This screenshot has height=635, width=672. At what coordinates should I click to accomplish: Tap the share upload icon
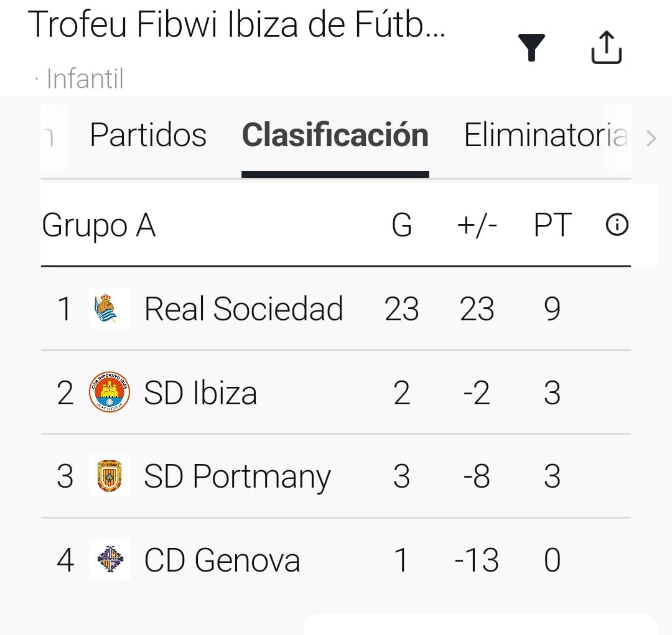[x=605, y=47]
